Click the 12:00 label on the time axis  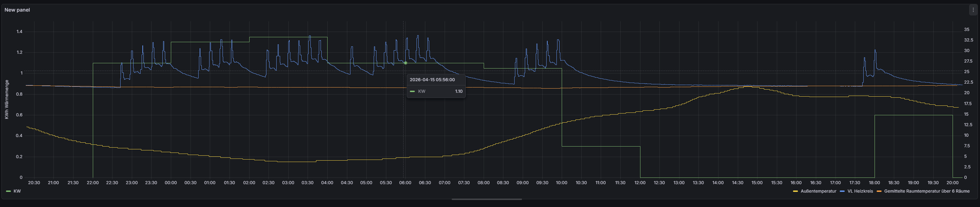point(640,183)
